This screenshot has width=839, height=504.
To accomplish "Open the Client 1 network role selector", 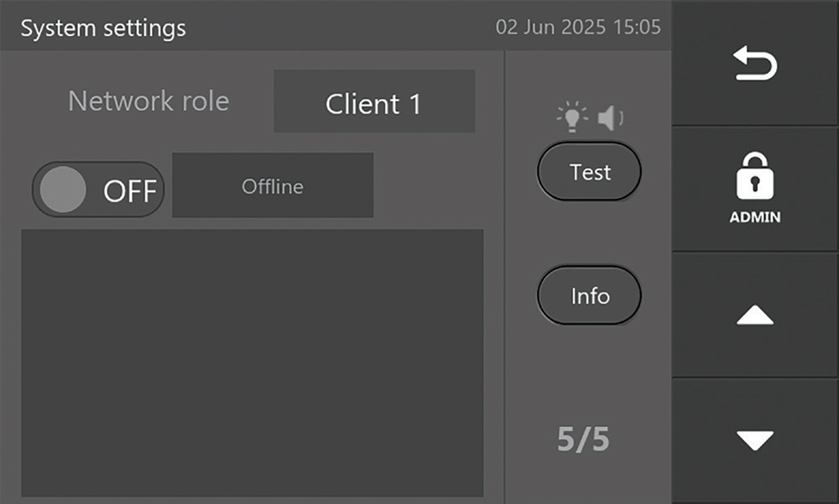I will coord(374,101).
